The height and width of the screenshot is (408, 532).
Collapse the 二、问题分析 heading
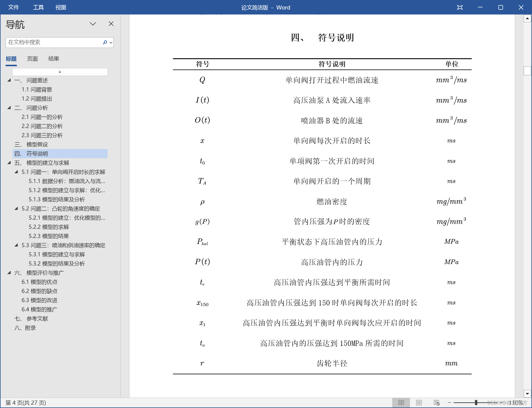tap(9, 108)
